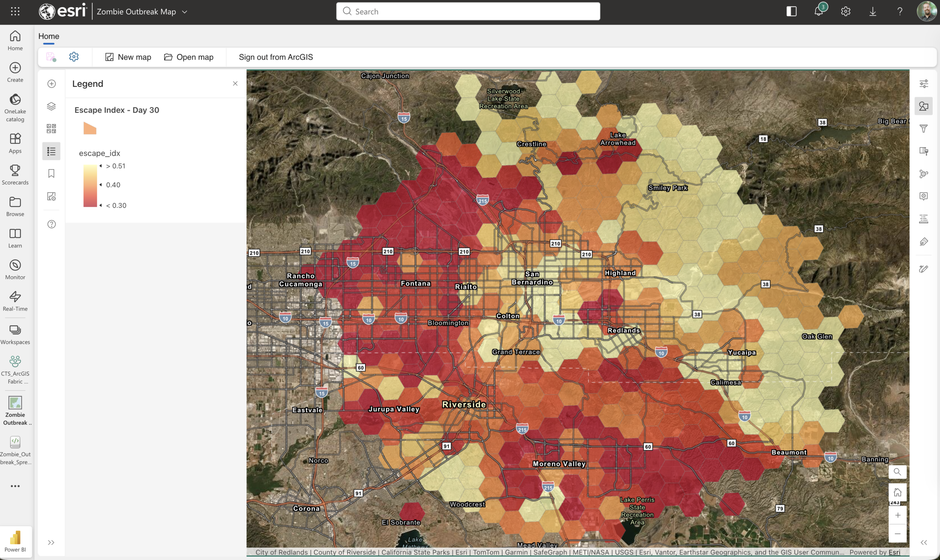
Task: Open the app launcher grid icon
Action: pyautogui.click(x=15, y=11)
